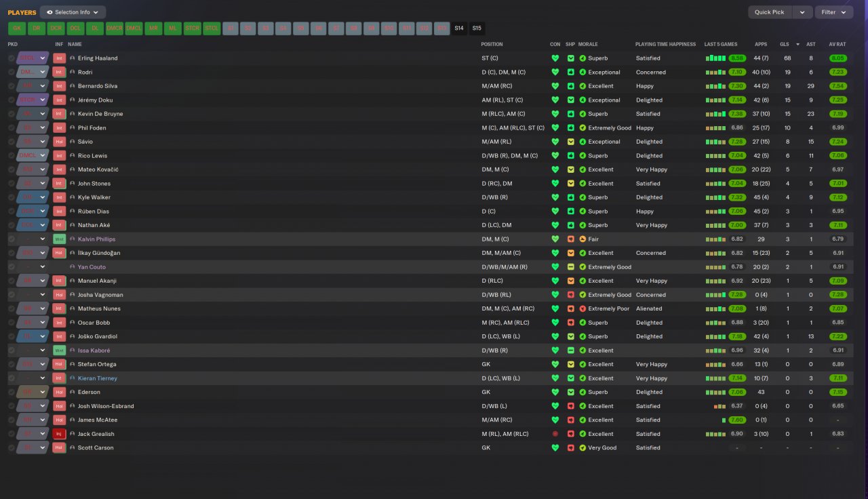Click Erling Haaland's condition heart icon
The image size is (868, 499).
coord(555,58)
